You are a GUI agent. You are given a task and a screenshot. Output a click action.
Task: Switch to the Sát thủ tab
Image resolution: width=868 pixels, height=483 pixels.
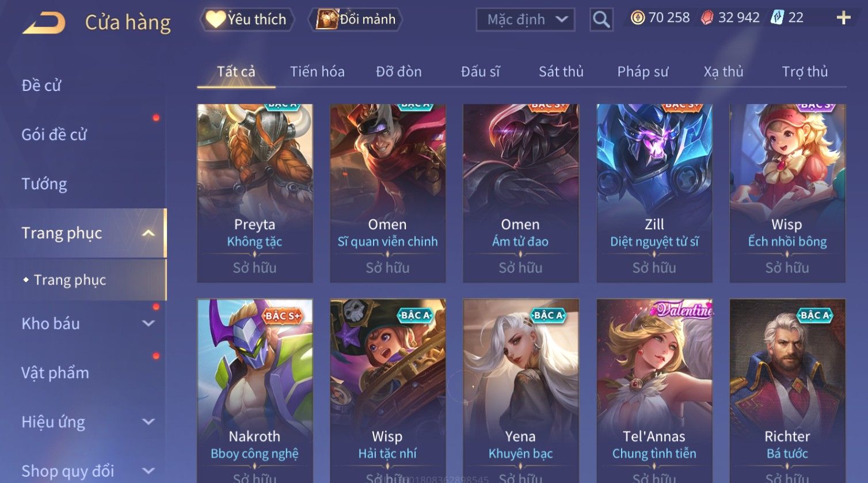(561, 71)
